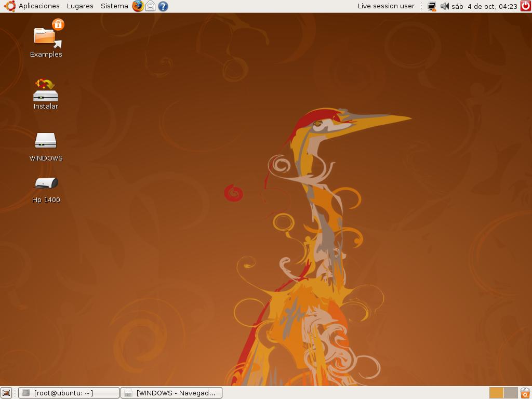Open the Trash icon in the bottom panel
This screenshot has height=399, width=532.
pyautogui.click(x=526, y=393)
